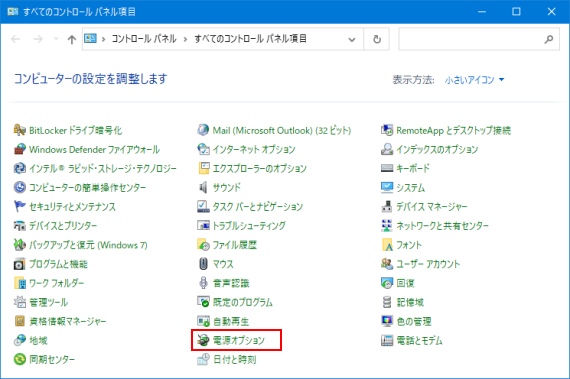Click the 同期センター icon
The width and height of the screenshot is (570, 379).
click(x=20, y=359)
